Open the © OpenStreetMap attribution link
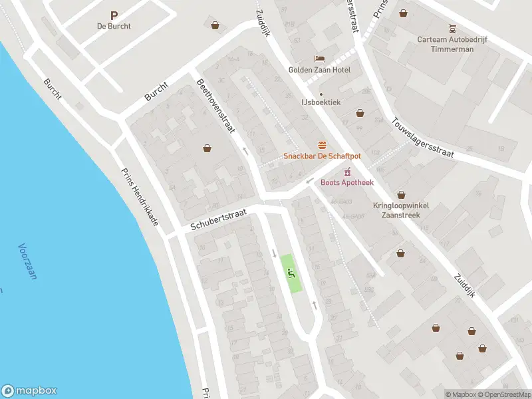This screenshot has width=532, height=399. click(x=505, y=394)
